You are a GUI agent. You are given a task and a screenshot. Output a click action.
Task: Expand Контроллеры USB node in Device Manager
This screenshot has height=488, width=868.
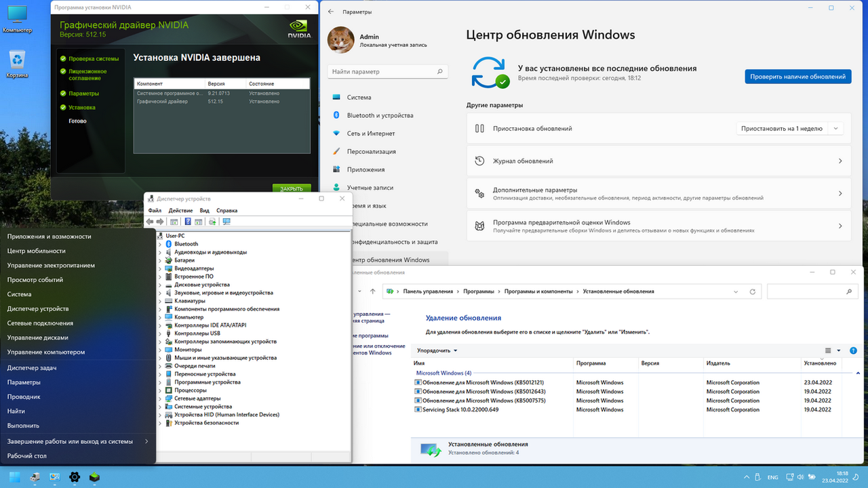160,333
